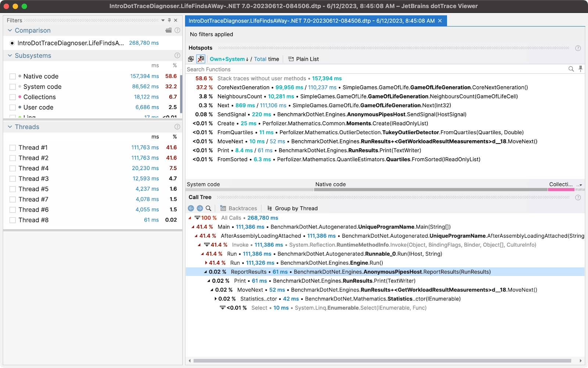Select the IntroDotTraceDiagnoser.LifeFindsA snapshot radio button

(12, 43)
